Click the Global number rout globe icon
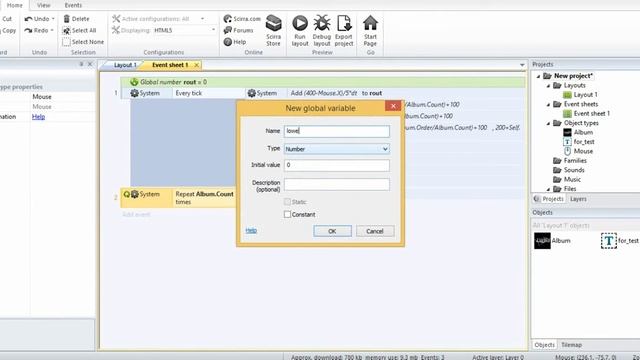Screen dimensions: 640x360 click(134, 82)
